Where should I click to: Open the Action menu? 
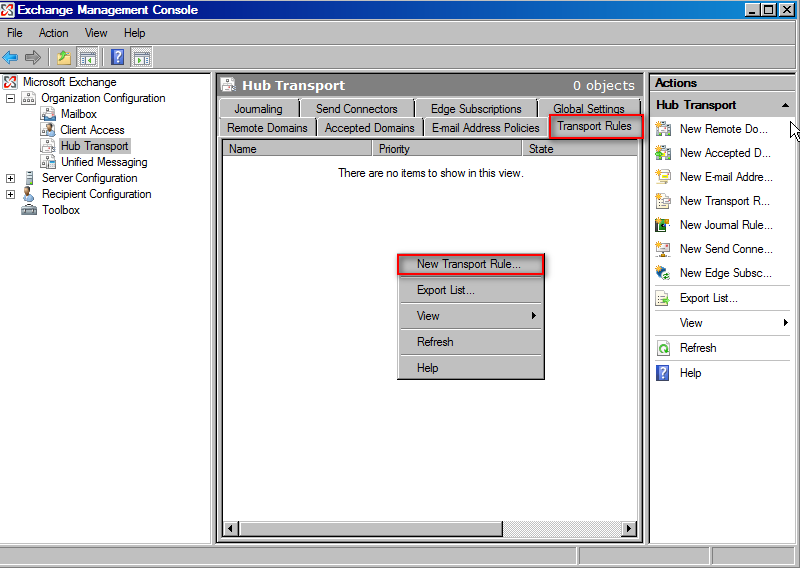[54, 33]
